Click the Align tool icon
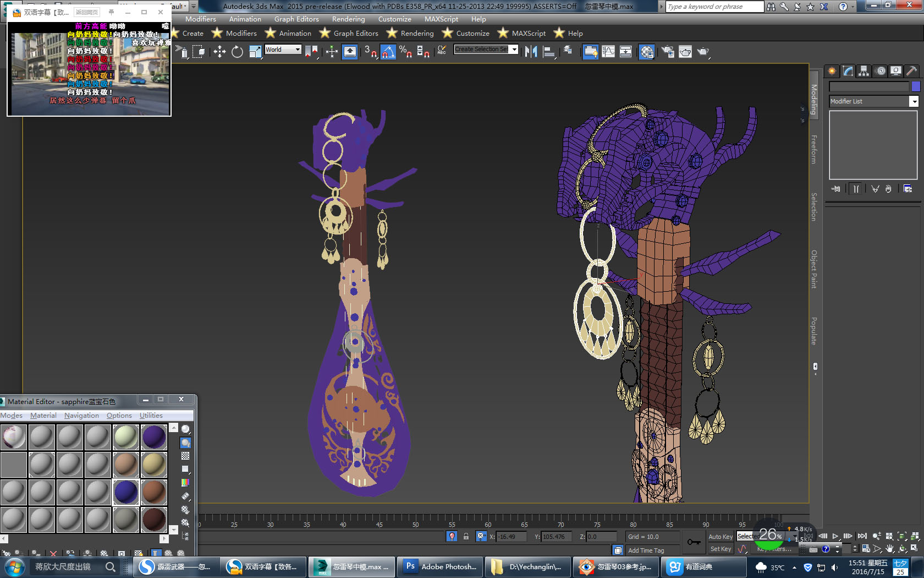 click(x=549, y=52)
